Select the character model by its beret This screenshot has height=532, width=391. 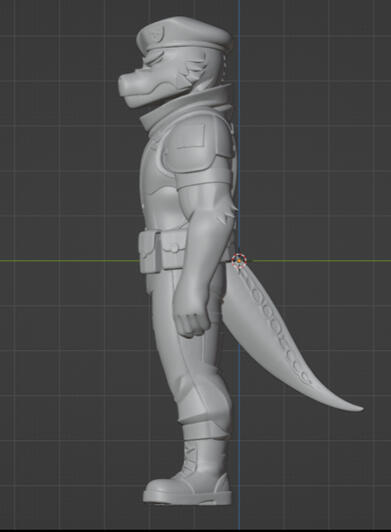(183, 34)
